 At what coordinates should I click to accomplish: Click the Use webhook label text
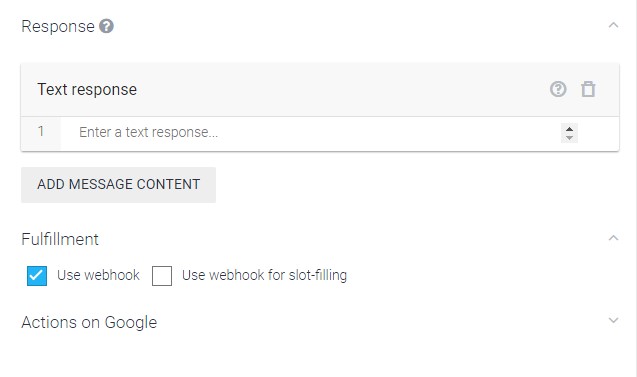pos(98,275)
